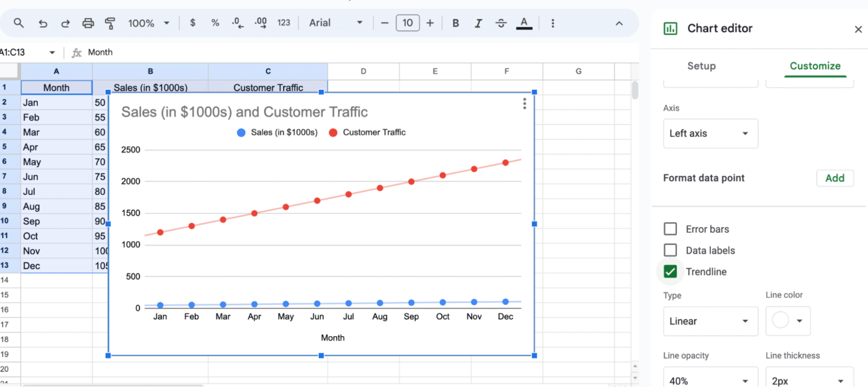Screen dimensions: 868x387
Task: Select the Customize tab
Action: tap(815, 66)
